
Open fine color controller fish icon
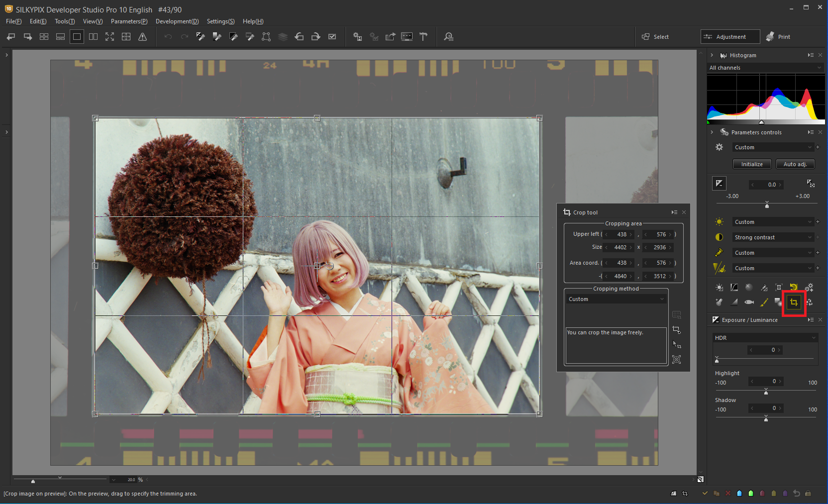[749, 302]
